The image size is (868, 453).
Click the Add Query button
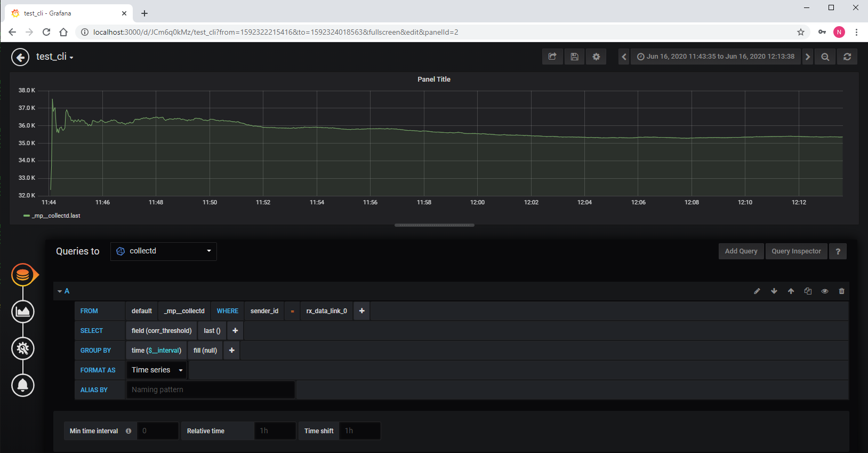(x=741, y=251)
